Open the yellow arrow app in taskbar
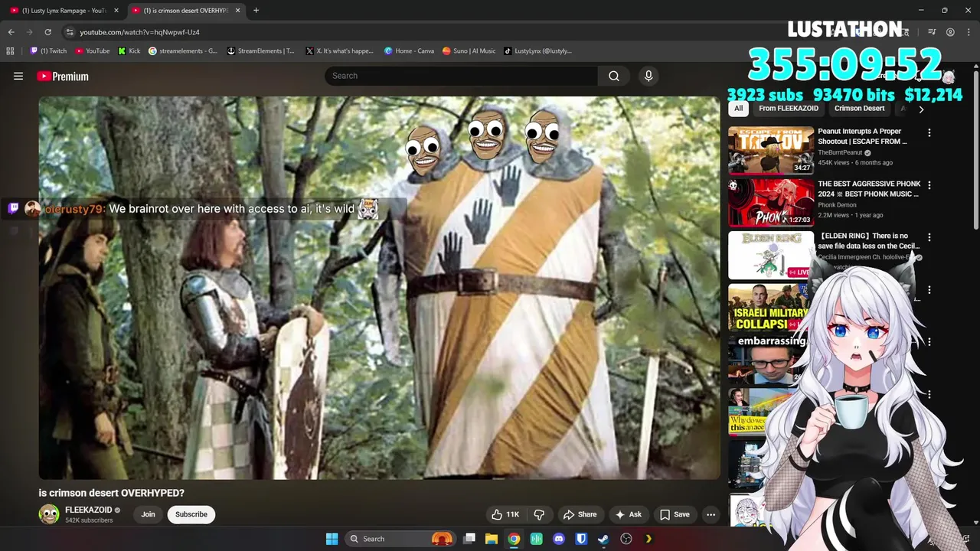 648,539
